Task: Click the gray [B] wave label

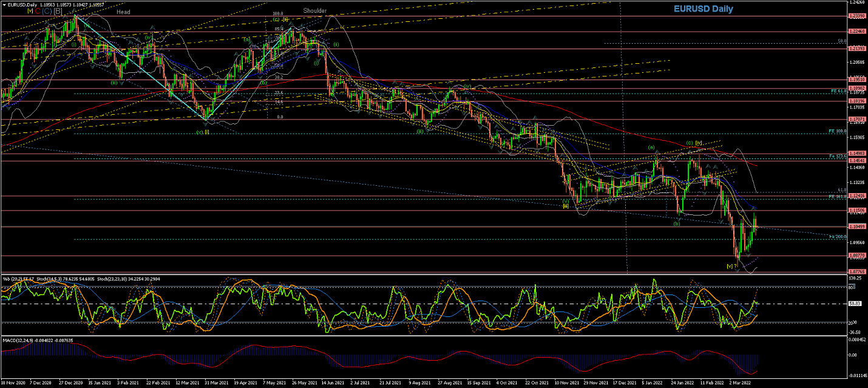Action: (57, 11)
